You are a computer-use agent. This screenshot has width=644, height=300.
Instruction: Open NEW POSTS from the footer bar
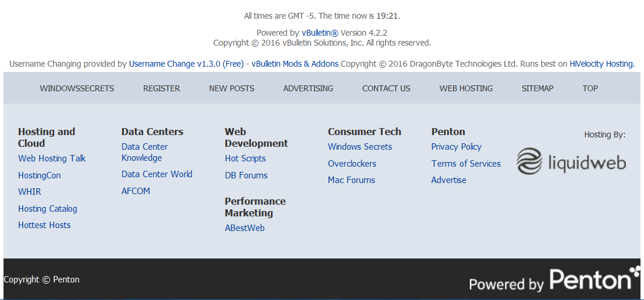click(x=231, y=88)
